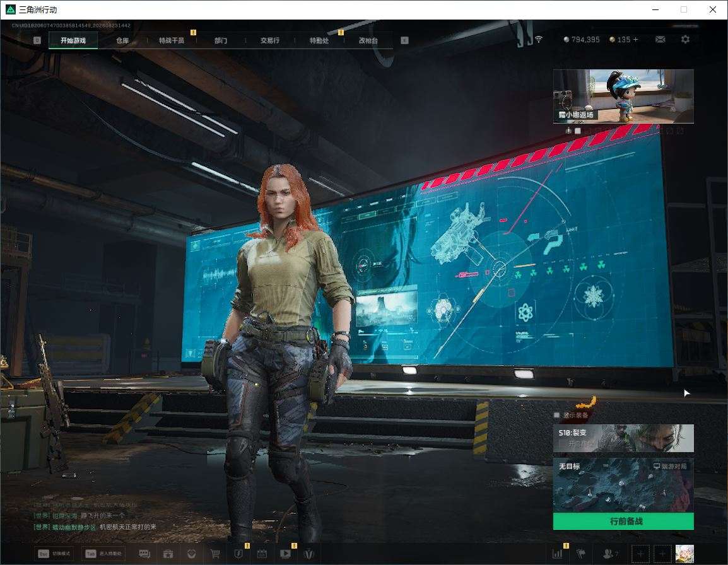Open the diamond badge icon
The height and width of the screenshot is (565, 728).
click(191, 554)
